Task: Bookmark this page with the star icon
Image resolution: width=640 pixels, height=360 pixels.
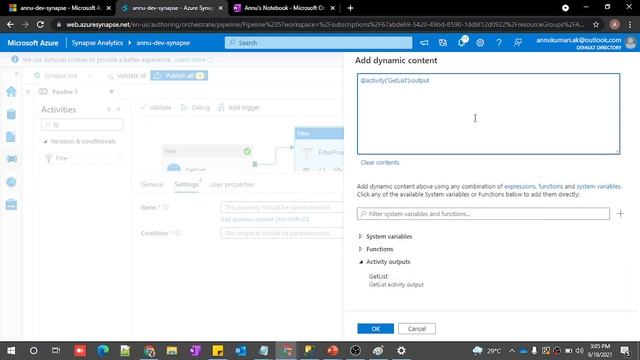Action: tap(596, 24)
